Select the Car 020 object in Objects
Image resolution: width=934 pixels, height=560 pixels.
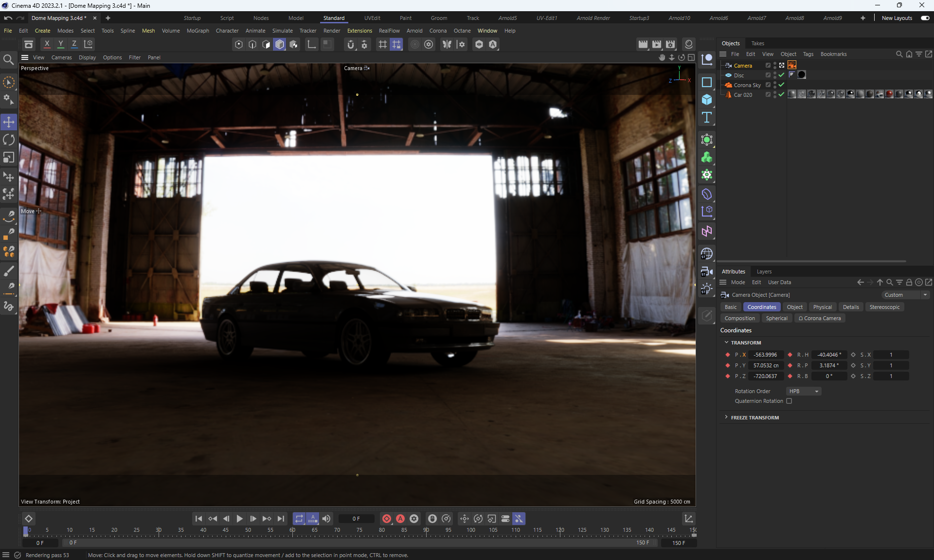point(743,95)
